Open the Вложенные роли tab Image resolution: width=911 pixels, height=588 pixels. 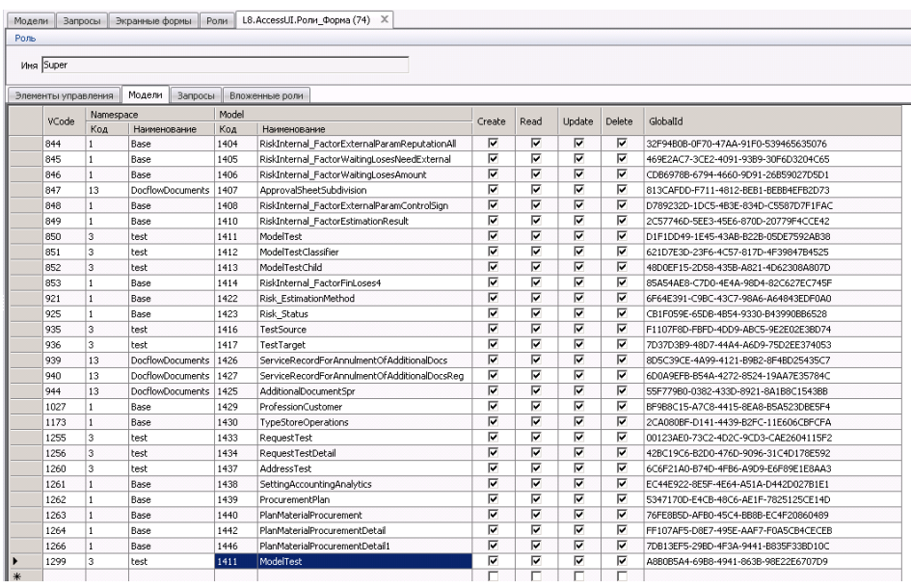266,96
